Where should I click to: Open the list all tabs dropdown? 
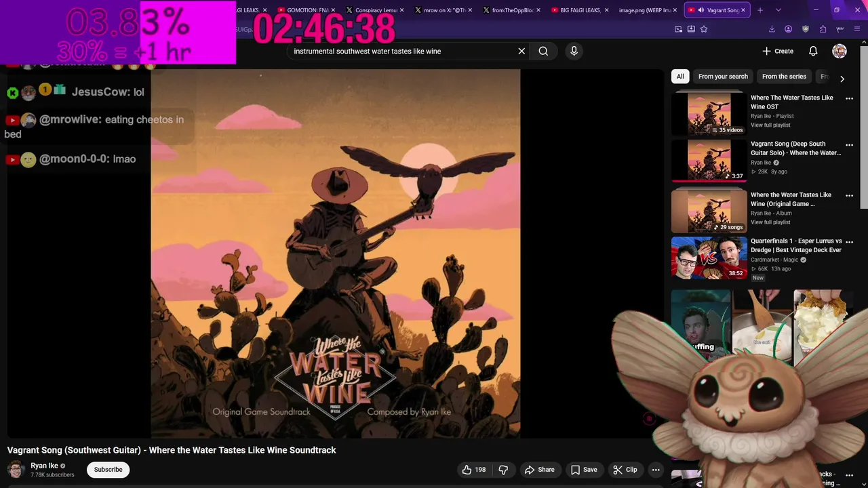(x=778, y=10)
